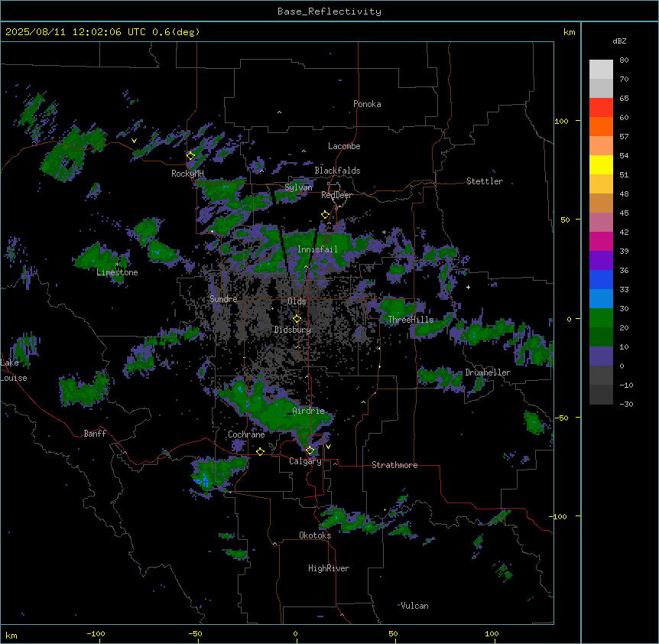Click the Sundre label
Screen dimensions: 659x644
click(223, 299)
